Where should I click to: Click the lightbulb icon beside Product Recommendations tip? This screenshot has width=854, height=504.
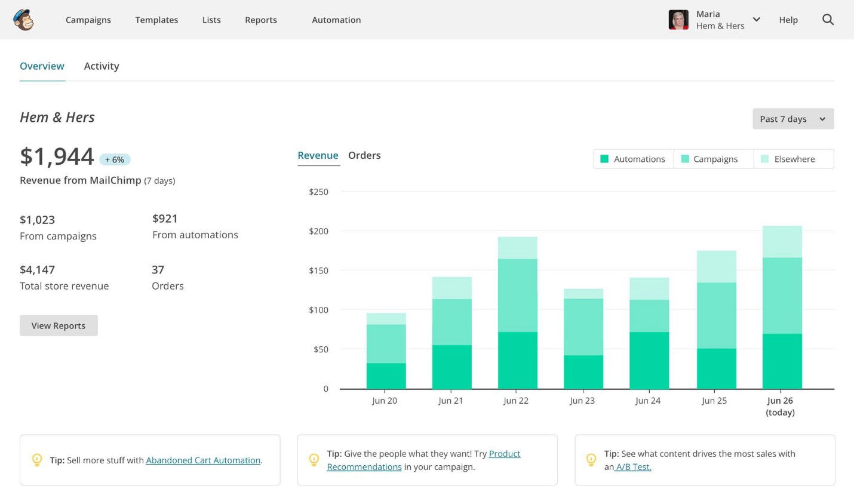point(314,460)
